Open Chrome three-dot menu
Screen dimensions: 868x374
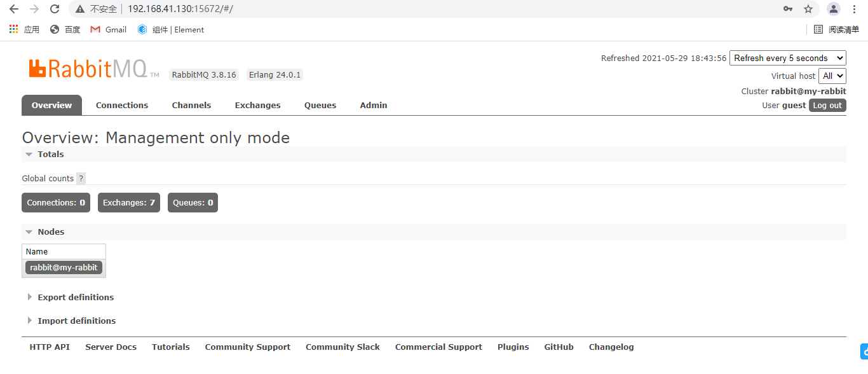tap(854, 9)
